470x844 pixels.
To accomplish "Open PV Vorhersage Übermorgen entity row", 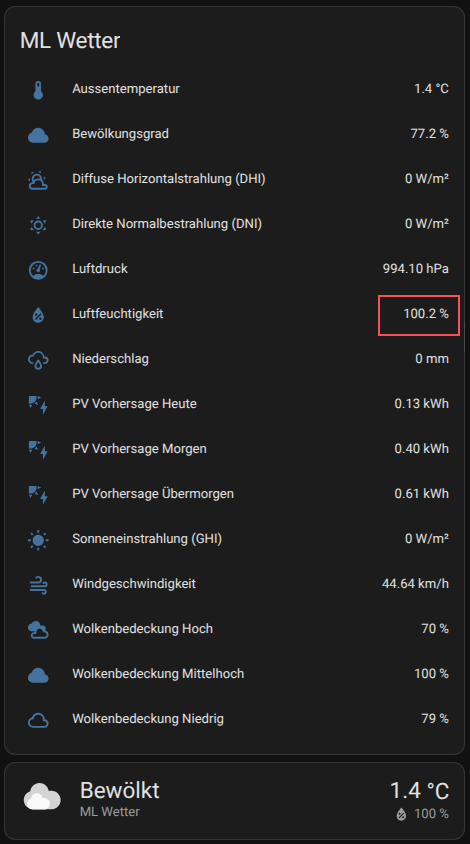I will (x=235, y=494).
